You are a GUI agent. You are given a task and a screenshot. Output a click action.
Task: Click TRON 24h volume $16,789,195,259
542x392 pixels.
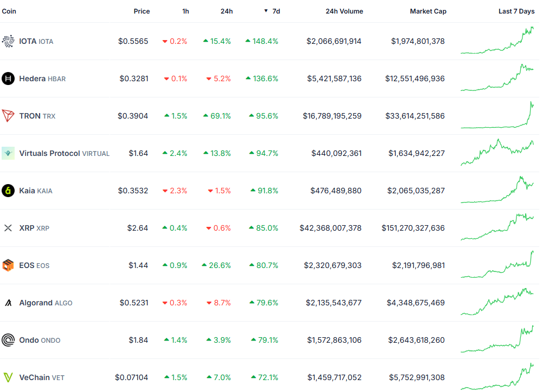point(332,116)
